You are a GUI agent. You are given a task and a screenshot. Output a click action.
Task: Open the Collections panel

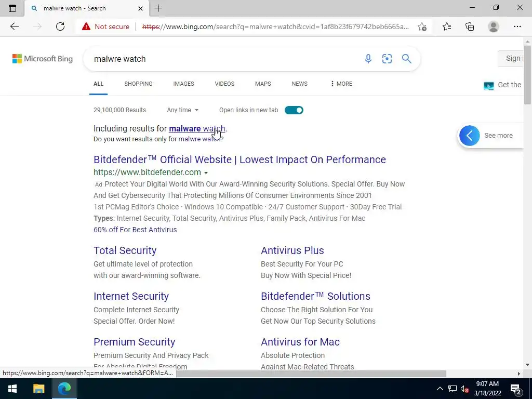click(x=470, y=26)
